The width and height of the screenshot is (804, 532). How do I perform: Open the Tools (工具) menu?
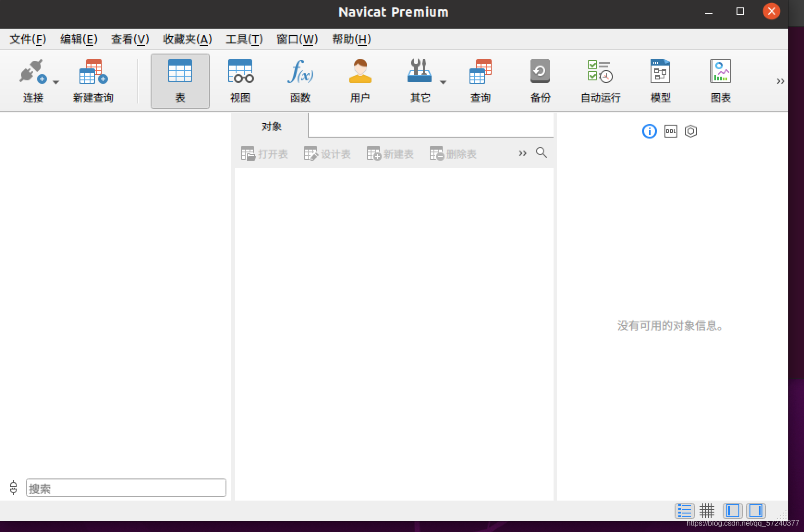[244, 39]
